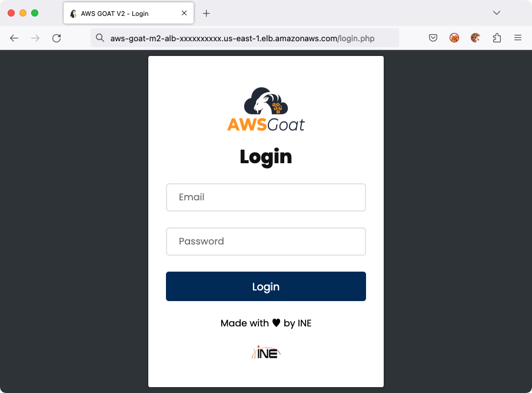Click the browser back arrow
The image size is (532, 393).
tap(14, 38)
